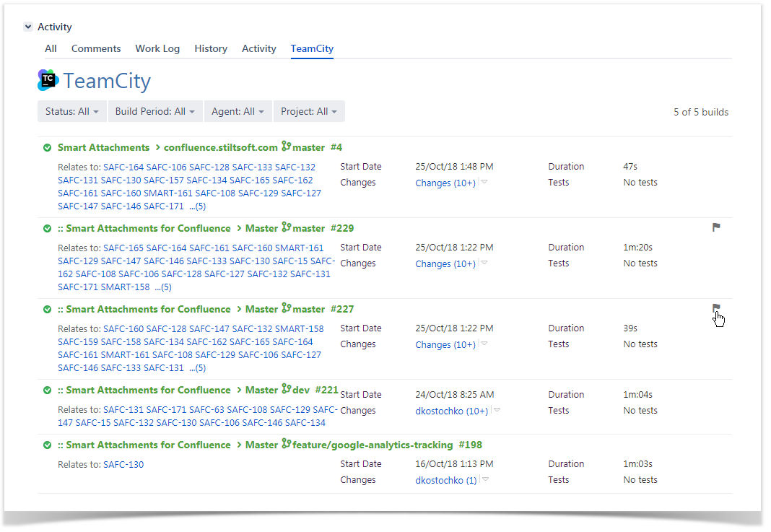Click the flag icon on build #227
The height and width of the screenshot is (532, 771).
coord(716,308)
